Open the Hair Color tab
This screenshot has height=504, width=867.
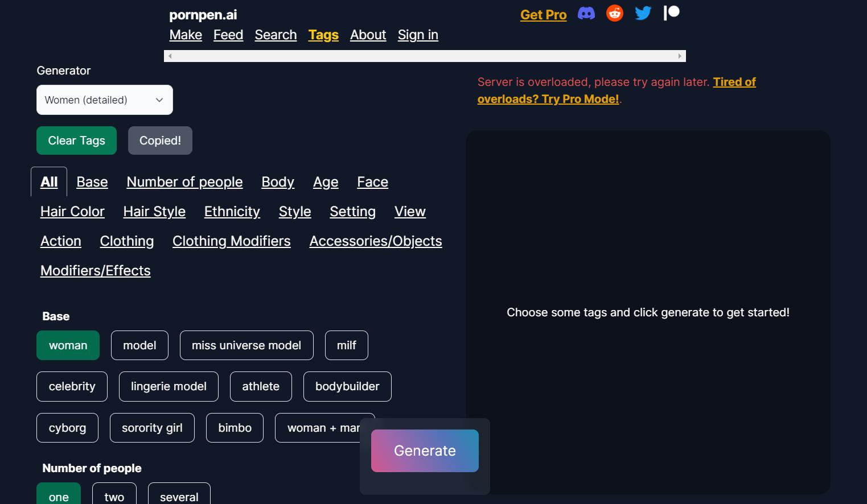pos(72,212)
